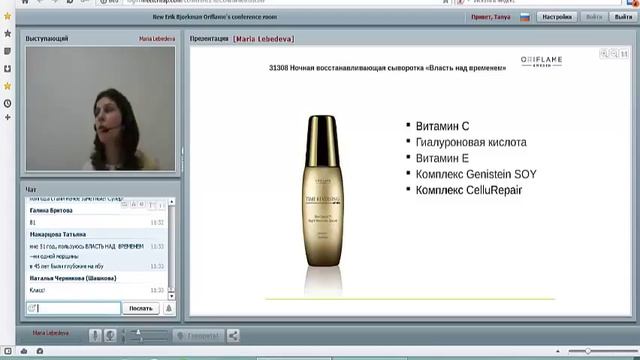Click the 'Комплекс CelluRepair' bullet

(x=469, y=190)
